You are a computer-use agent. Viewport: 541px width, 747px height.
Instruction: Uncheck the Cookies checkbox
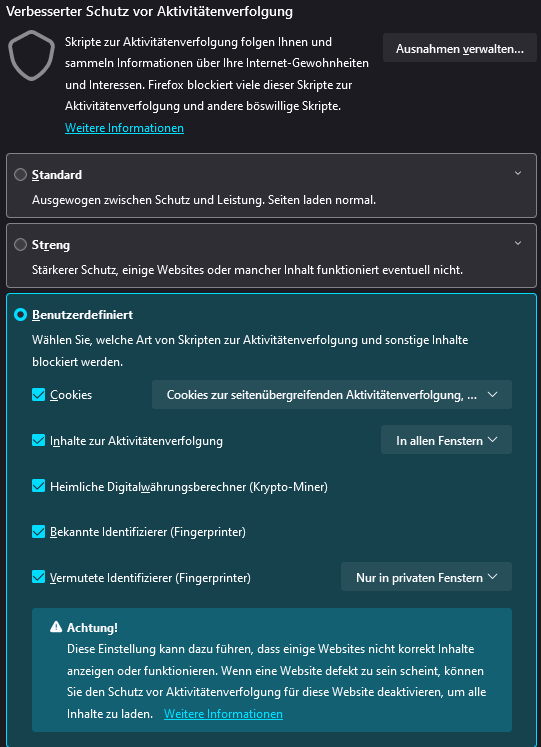tap(39, 395)
